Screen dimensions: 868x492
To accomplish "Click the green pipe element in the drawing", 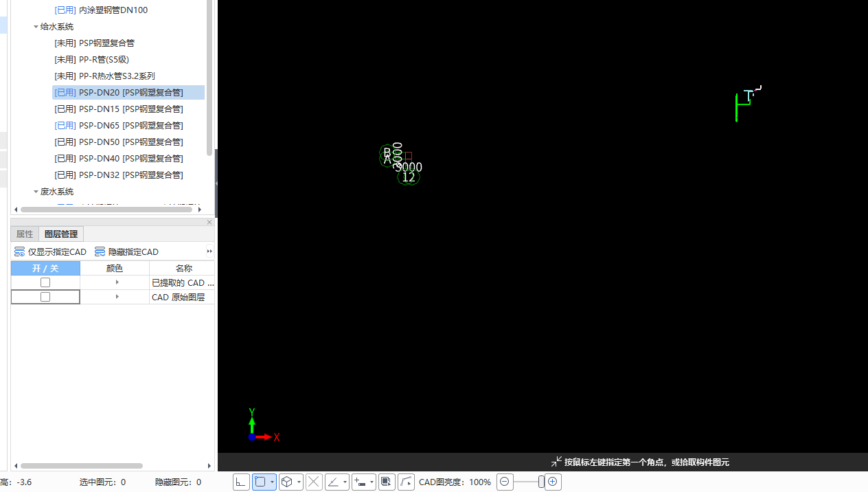I will (x=737, y=107).
